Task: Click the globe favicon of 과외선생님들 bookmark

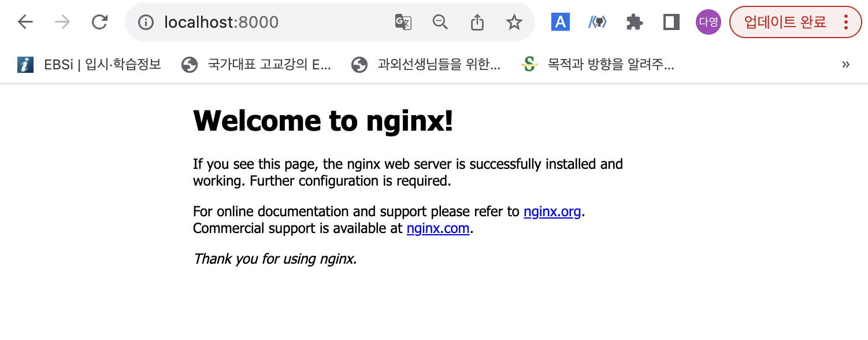Action: pyautogui.click(x=359, y=64)
